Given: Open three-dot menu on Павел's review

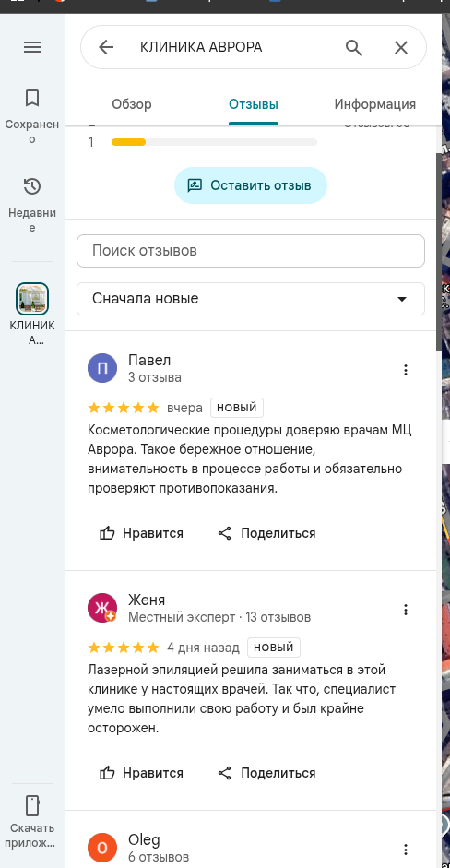Looking at the screenshot, I should click(406, 370).
